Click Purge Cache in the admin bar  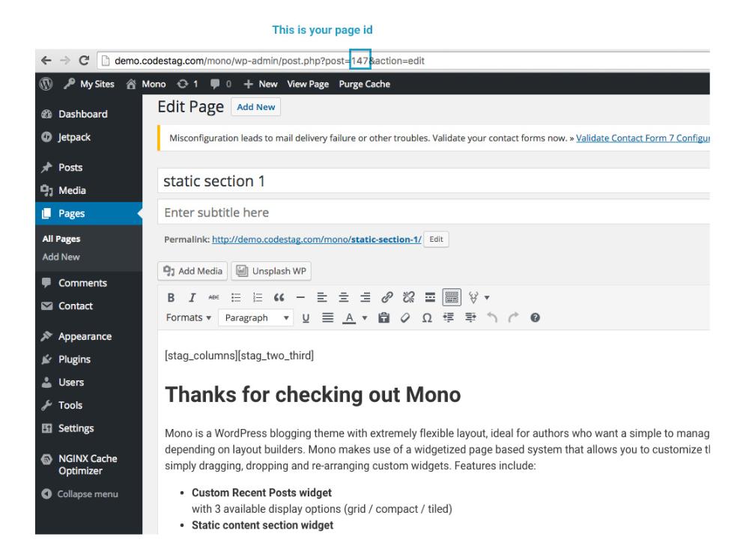pos(365,84)
